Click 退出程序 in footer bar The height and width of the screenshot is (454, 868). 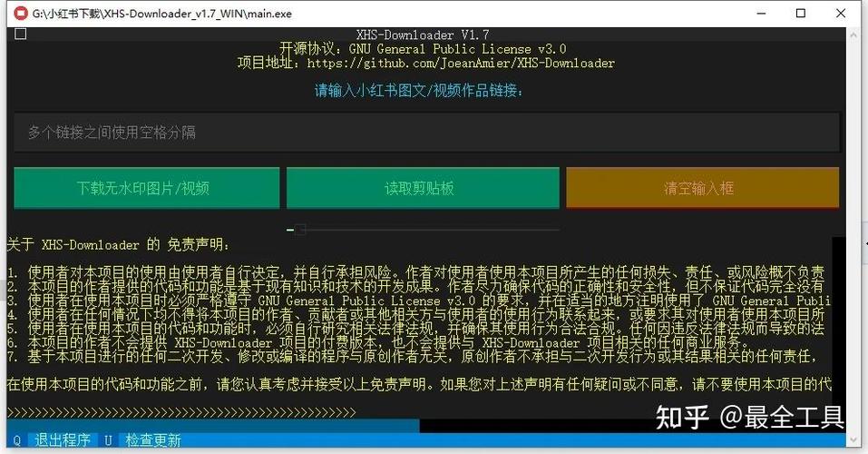click(x=62, y=440)
